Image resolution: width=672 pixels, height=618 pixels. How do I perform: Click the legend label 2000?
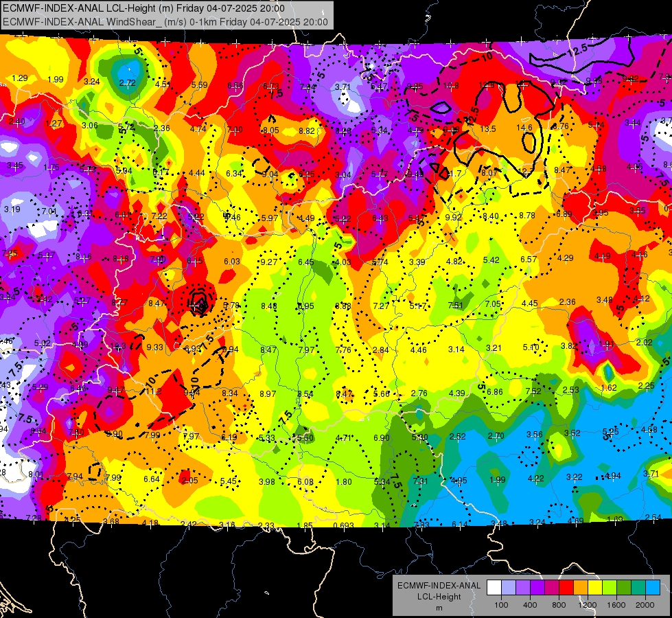coord(645,605)
